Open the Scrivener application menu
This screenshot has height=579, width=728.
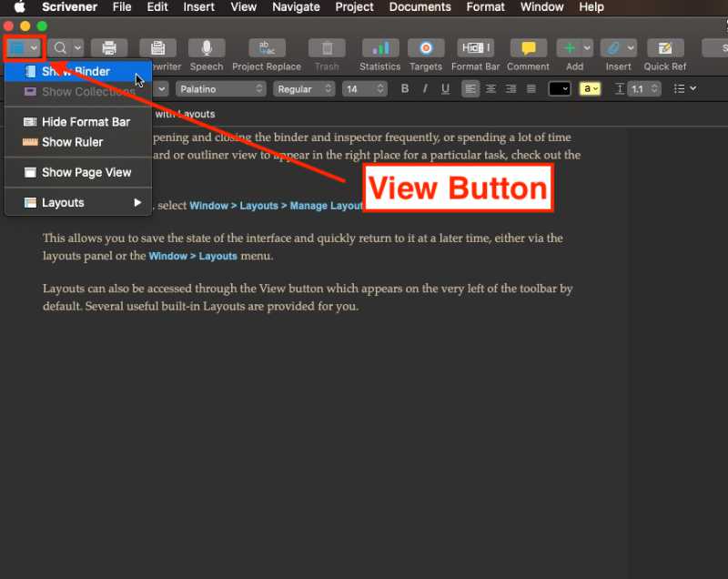pos(69,7)
